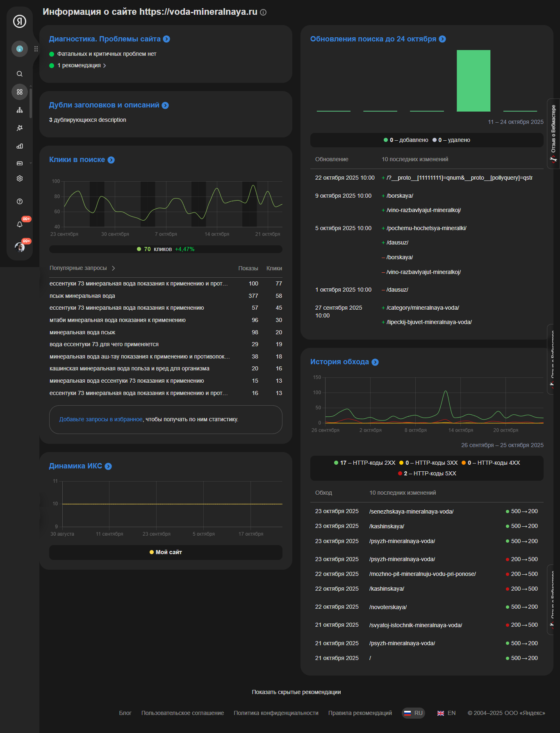
Task: Switch language to EN in footer
Action: (x=446, y=713)
